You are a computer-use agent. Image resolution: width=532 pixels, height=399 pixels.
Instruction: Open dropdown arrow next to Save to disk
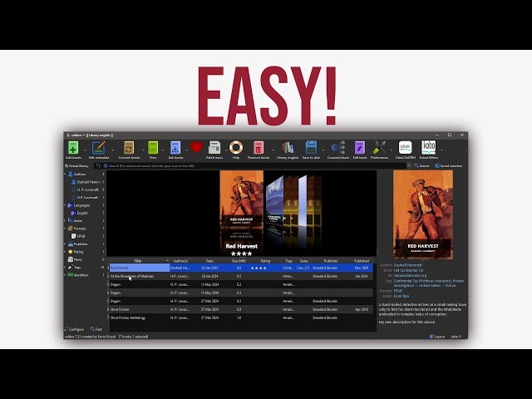(323, 150)
